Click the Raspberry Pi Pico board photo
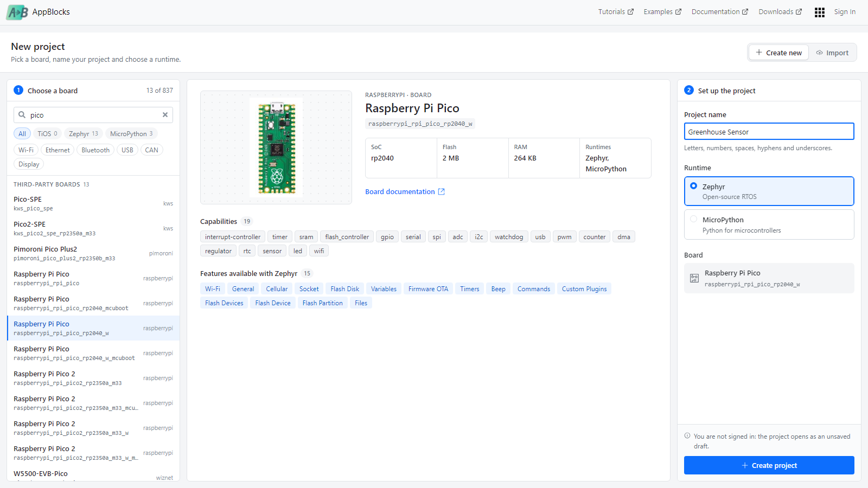The image size is (868, 488). pos(276,147)
